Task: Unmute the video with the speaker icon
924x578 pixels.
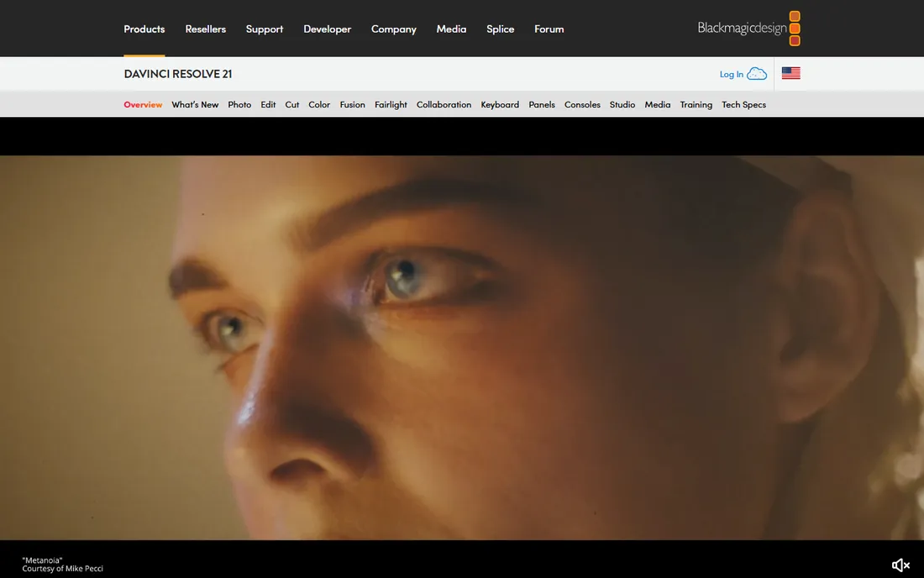Action: pos(900,565)
